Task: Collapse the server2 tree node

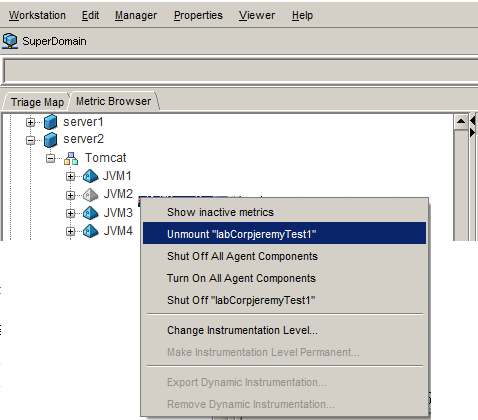Action: pos(30,140)
